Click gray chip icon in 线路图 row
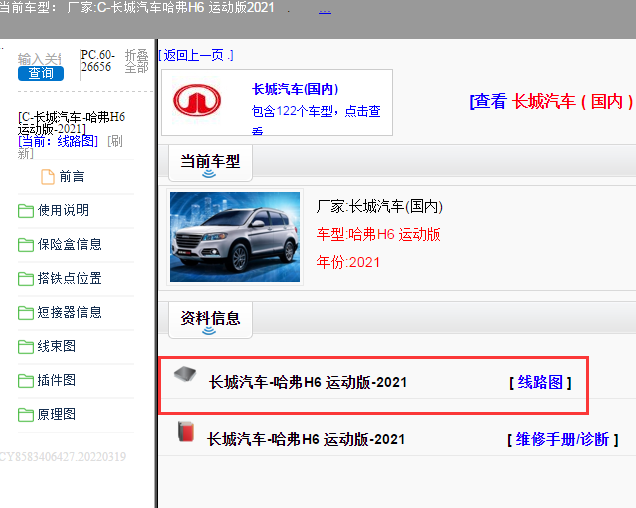Image resolution: width=636 pixels, height=508 pixels. coord(185,374)
